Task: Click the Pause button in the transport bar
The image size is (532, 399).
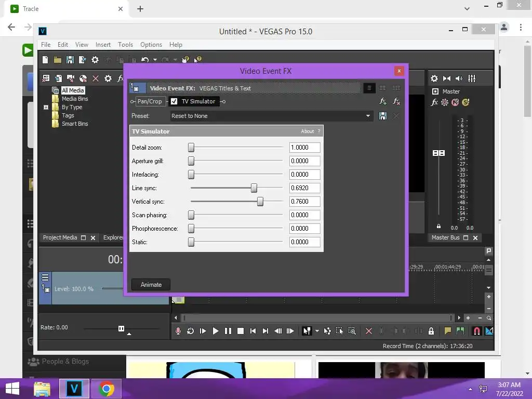Action: pos(228,331)
